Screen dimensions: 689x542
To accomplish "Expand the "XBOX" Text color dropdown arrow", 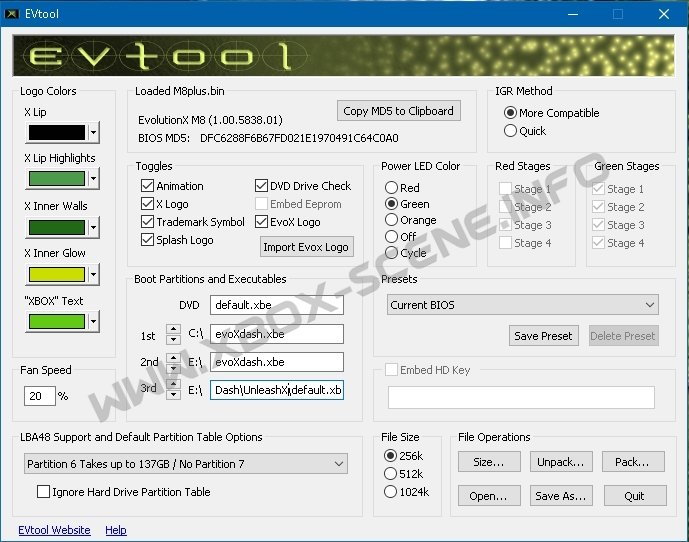I will click(x=93, y=321).
